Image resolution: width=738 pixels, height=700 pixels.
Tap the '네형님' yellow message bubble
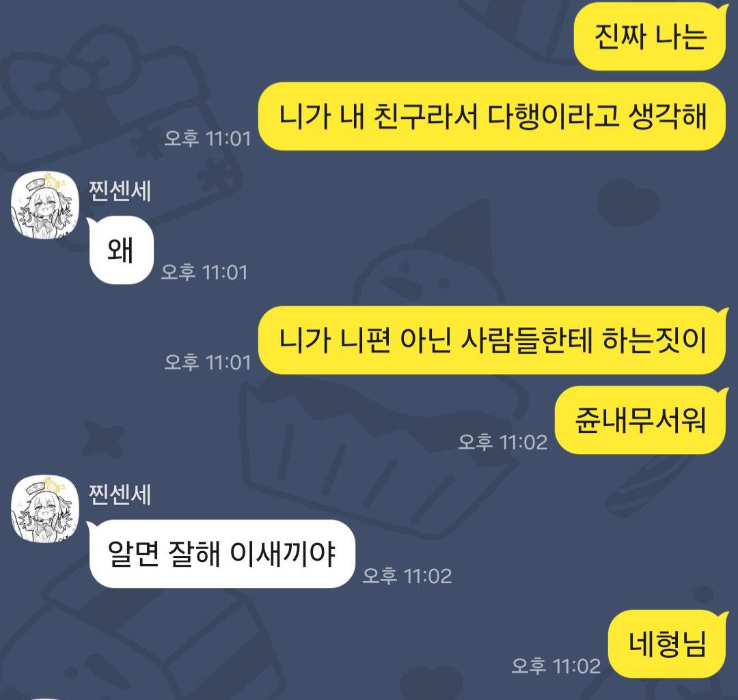668,644
